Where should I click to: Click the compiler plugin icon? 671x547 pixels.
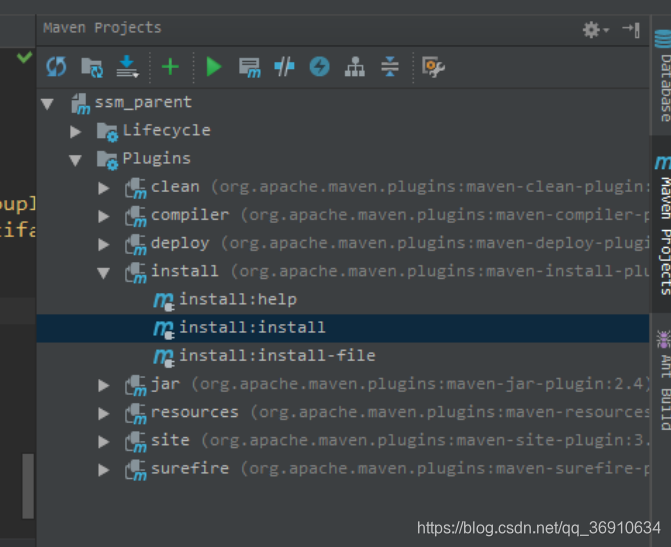(136, 217)
